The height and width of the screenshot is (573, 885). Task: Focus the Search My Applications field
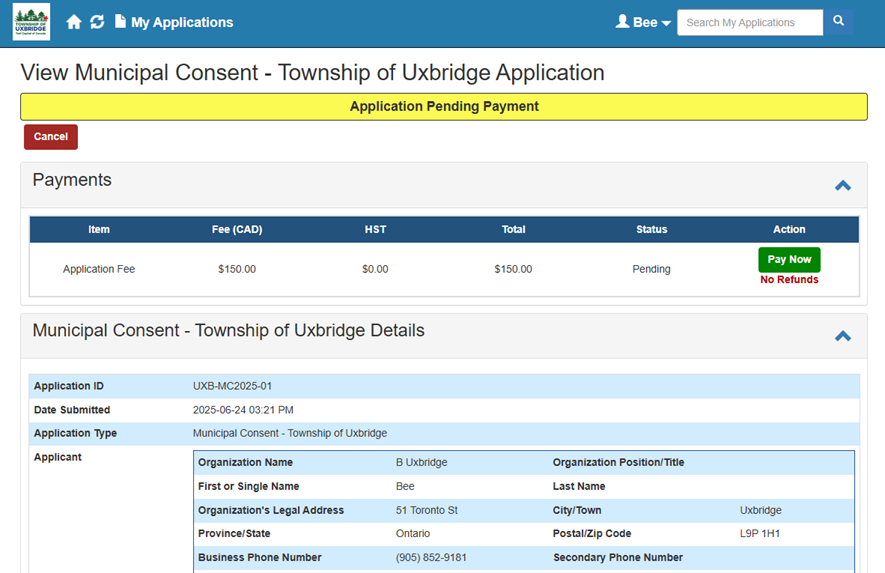[x=749, y=22]
